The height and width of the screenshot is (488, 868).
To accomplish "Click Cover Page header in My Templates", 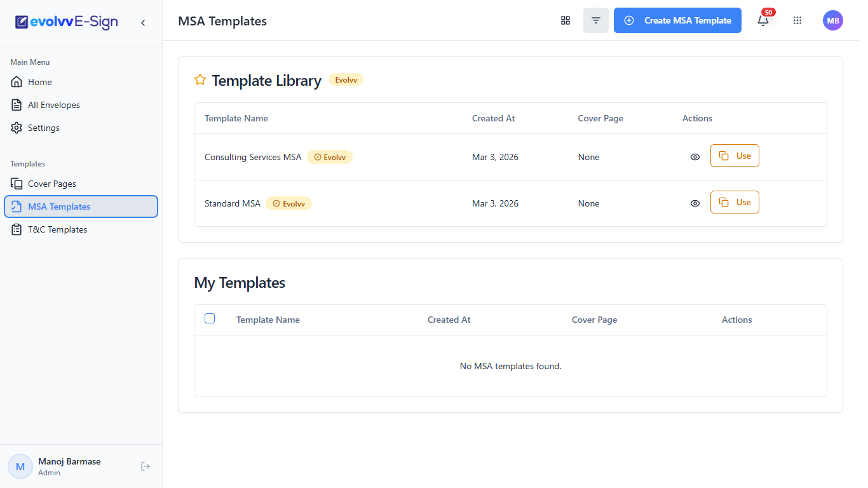I will click(x=595, y=320).
